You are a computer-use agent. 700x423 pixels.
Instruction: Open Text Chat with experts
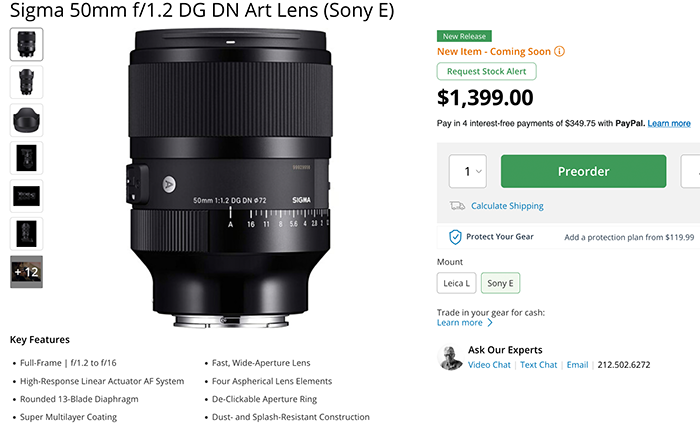(x=538, y=365)
